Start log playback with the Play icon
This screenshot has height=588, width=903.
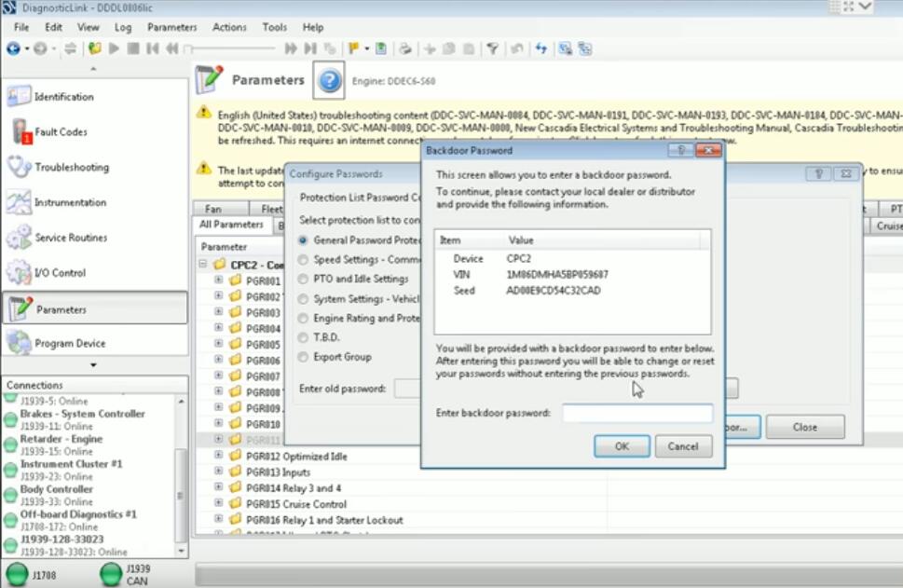pos(114,49)
